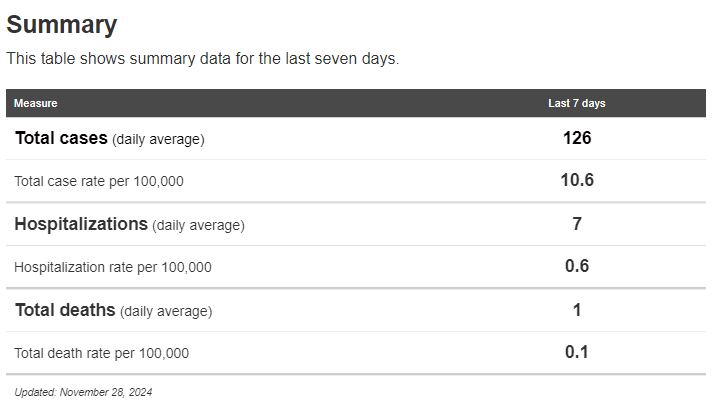Select the Total deaths daily average label
The height and width of the screenshot is (420, 716).
click(113, 311)
